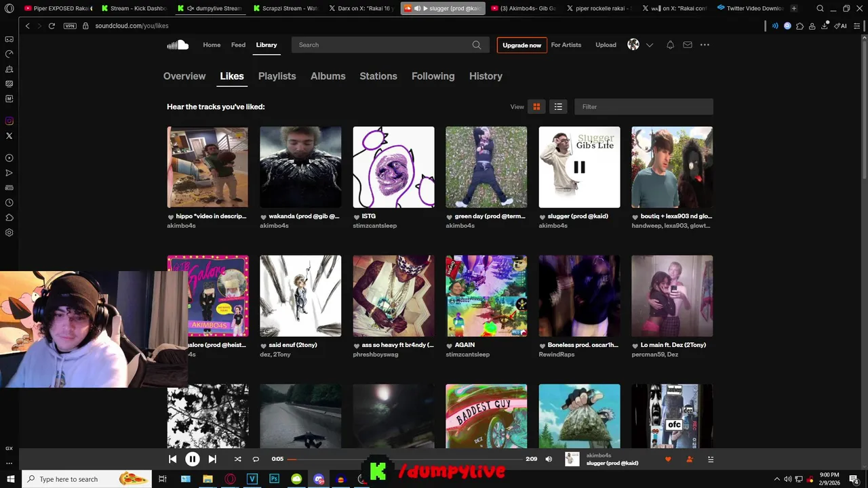Screen dimensions: 868x488
Task: Open the green day track title
Action: [490, 216]
